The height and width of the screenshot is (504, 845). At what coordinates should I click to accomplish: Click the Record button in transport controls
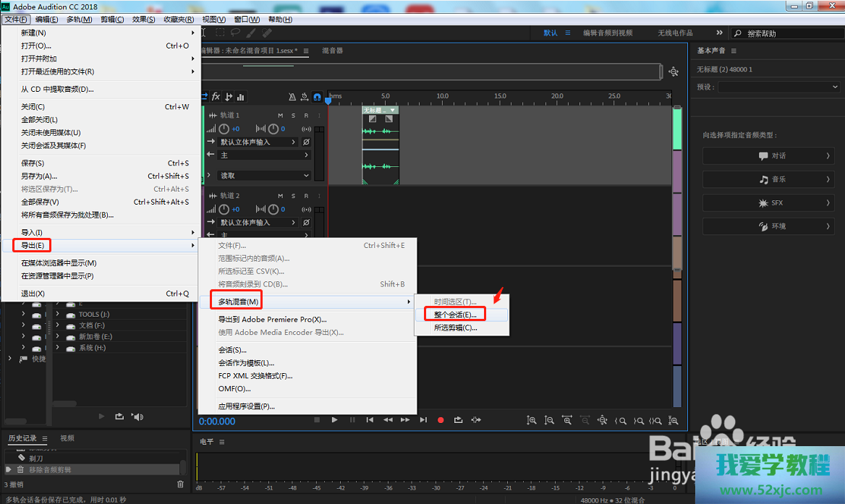440,420
